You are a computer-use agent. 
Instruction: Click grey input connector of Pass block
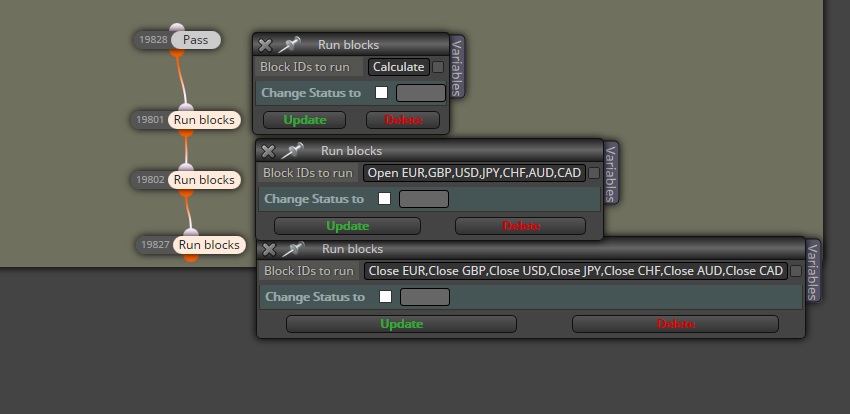[177, 28]
